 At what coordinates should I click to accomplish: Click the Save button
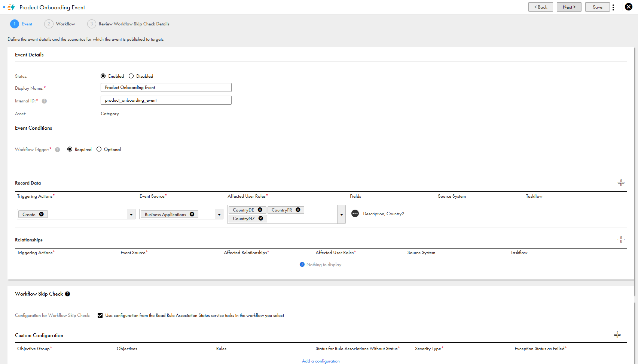tap(597, 7)
